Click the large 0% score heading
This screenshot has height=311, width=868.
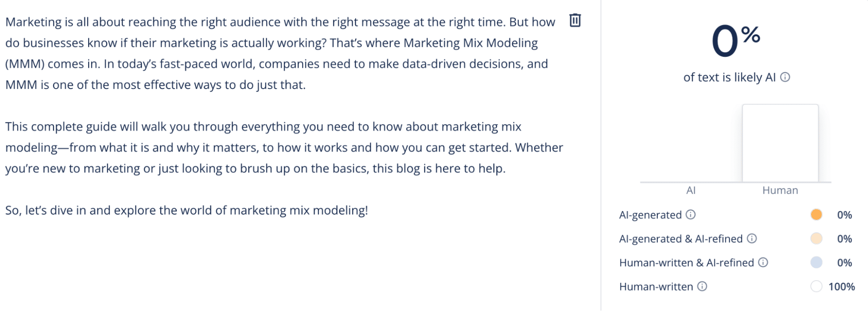[x=736, y=41]
